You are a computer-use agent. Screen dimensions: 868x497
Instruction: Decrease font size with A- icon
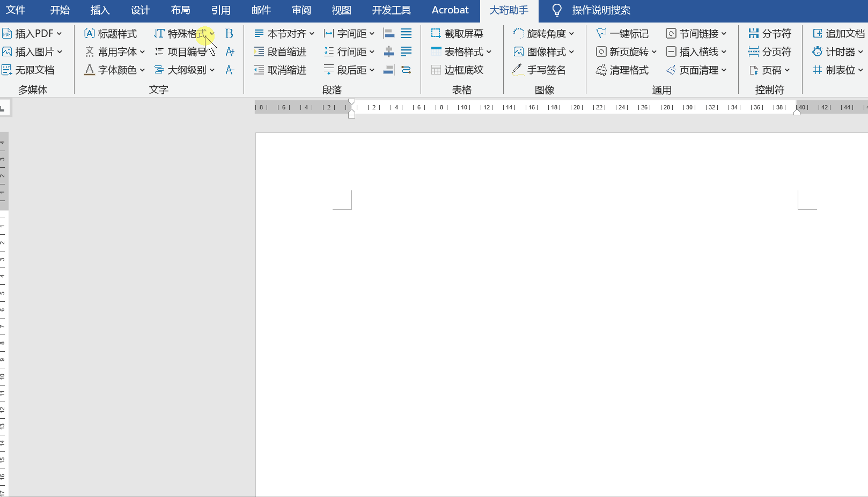pos(230,70)
